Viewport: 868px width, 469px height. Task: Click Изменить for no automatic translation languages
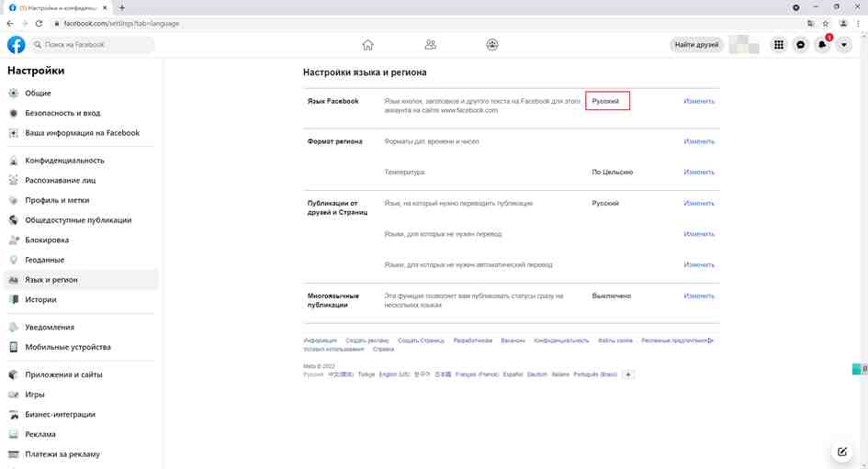(x=699, y=265)
